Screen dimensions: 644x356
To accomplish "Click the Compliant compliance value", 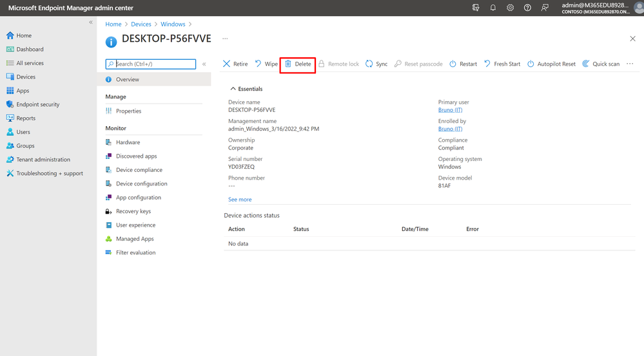I will pyautogui.click(x=451, y=148).
